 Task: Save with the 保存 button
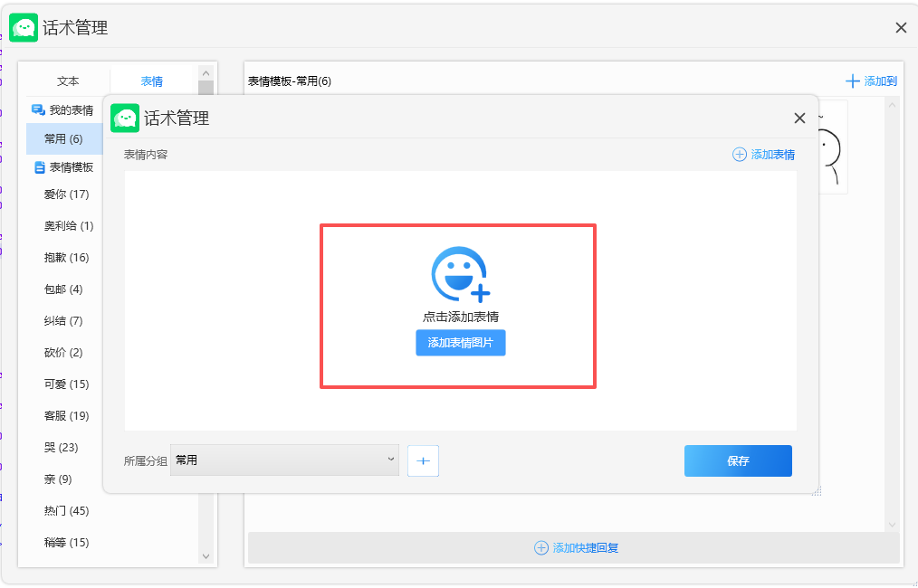(738, 460)
